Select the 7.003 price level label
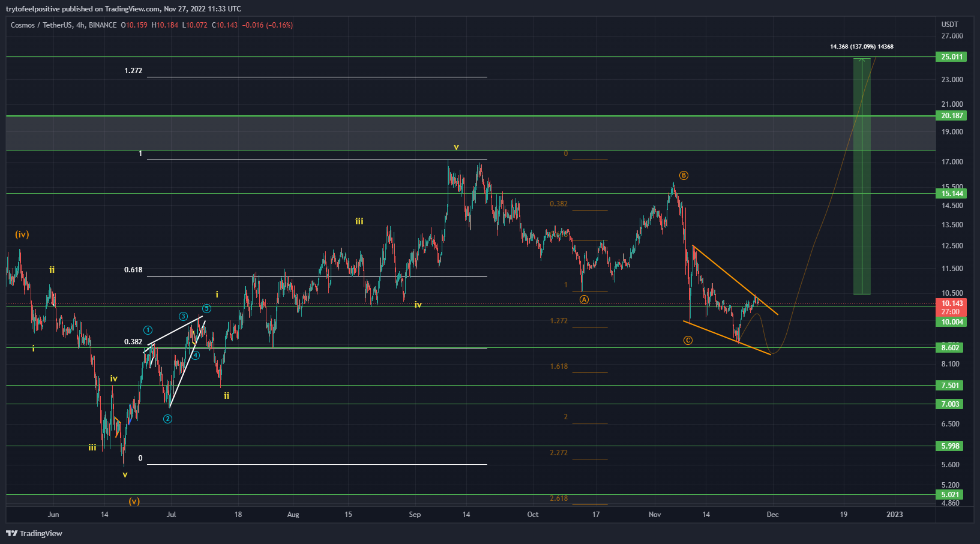Screen dimensions: 980x544 coord(950,404)
